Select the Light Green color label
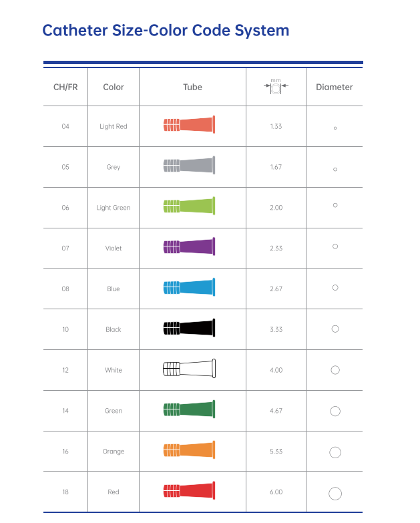The image size is (420, 523). (x=114, y=208)
